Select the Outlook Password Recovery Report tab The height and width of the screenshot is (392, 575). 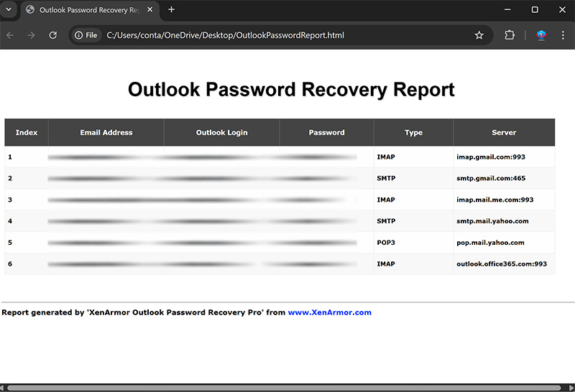(x=90, y=10)
